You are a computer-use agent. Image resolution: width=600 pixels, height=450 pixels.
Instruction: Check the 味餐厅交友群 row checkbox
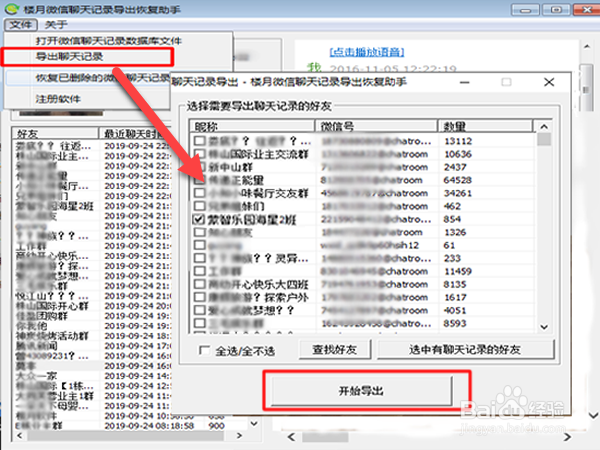[199, 193]
